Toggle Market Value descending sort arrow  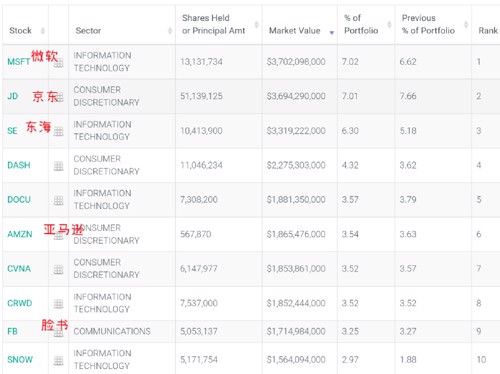coord(331,33)
